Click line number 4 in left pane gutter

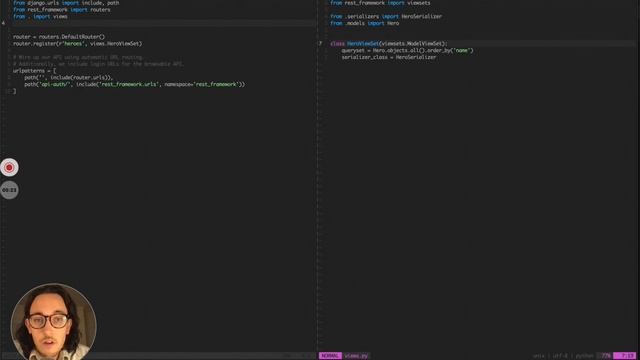click(x=3, y=23)
